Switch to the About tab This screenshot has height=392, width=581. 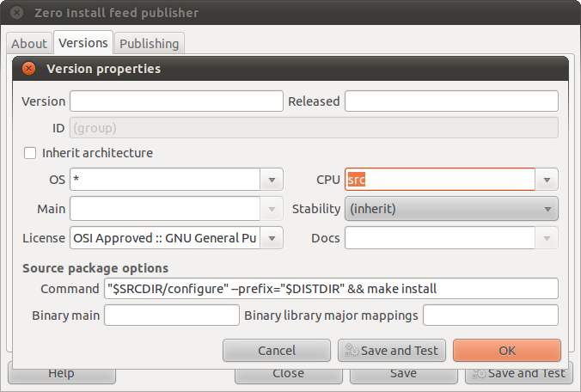click(29, 43)
